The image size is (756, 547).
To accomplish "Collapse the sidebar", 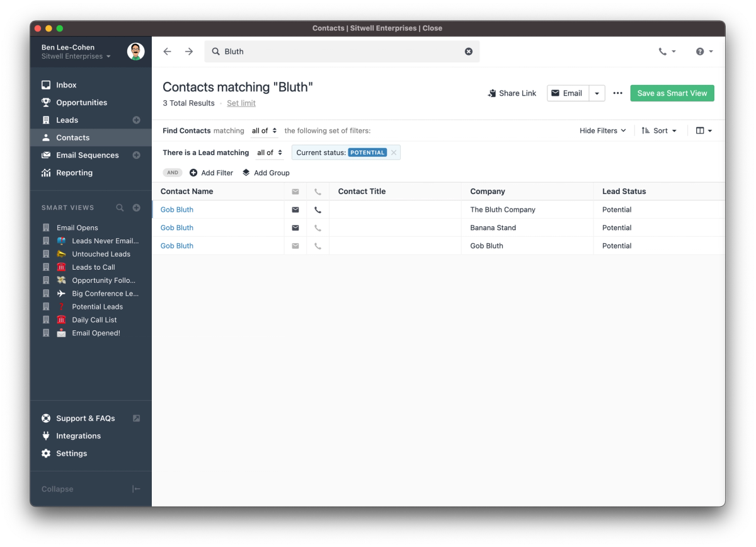I will click(91, 490).
